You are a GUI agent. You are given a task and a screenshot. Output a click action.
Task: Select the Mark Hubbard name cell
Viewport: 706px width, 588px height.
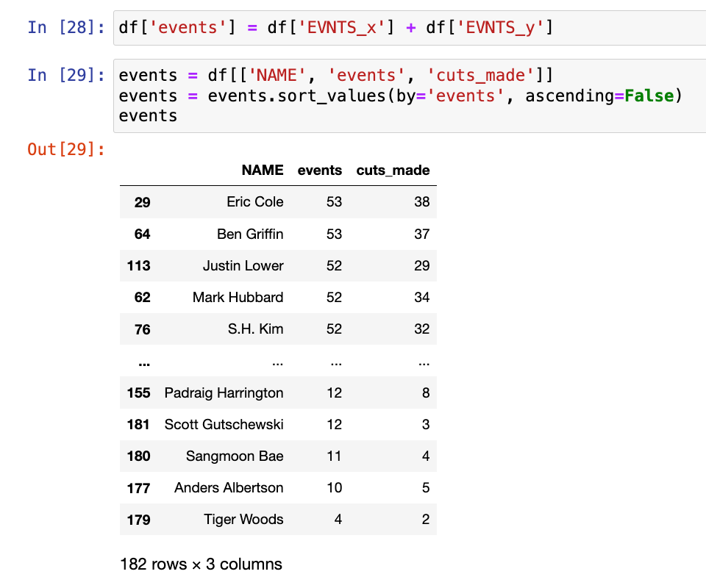tap(238, 298)
